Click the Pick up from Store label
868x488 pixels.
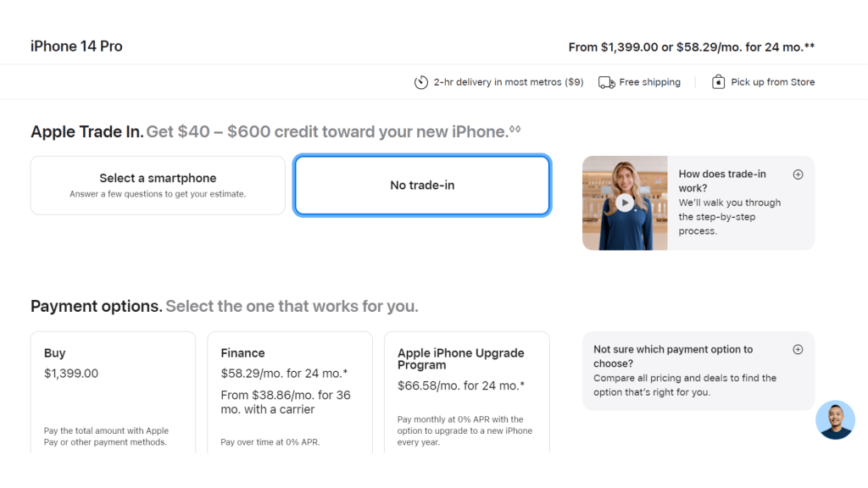coord(773,82)
